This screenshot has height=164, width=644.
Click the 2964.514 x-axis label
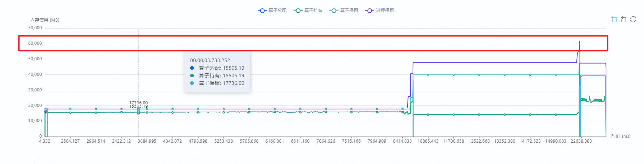[x=96, y=141]
